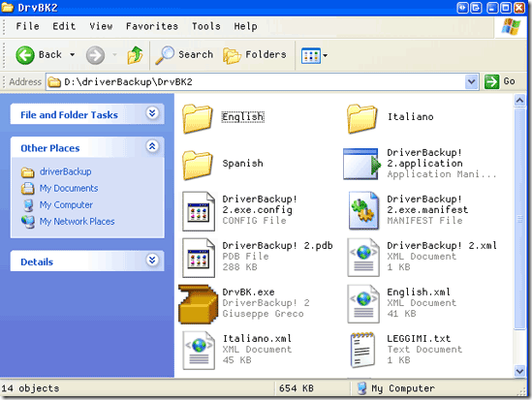Image resolution: width=532 pixels, height=400 pixels.
Task: Click the vertical scrollbar thumb
Action: tap(519, 218)
